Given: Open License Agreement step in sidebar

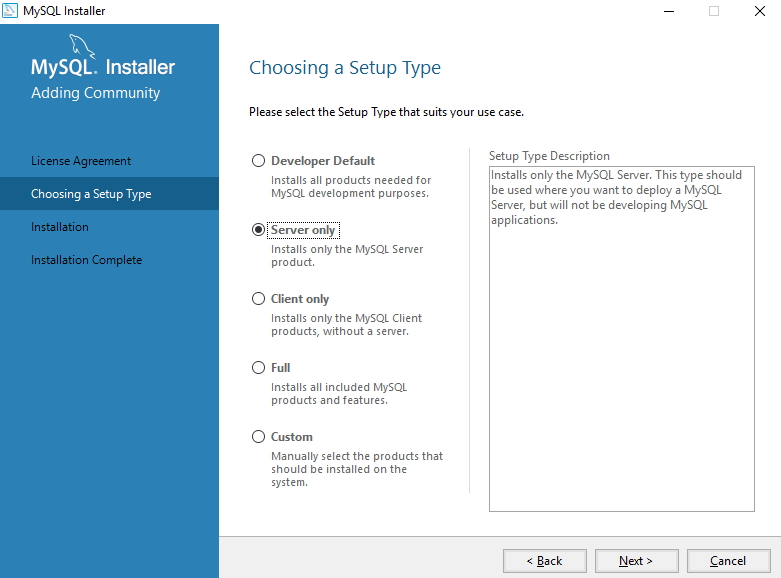Looking at the screenshot, I should (81, 161).
